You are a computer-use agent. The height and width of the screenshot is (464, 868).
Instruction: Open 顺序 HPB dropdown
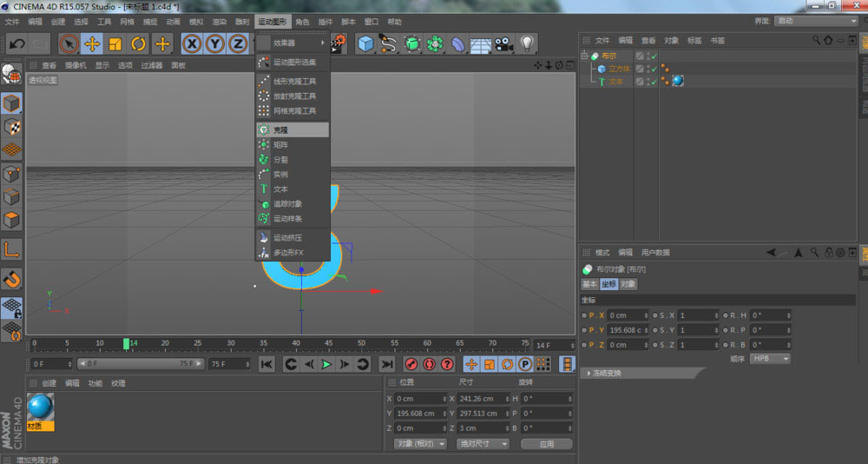click(x=770, y=359)
